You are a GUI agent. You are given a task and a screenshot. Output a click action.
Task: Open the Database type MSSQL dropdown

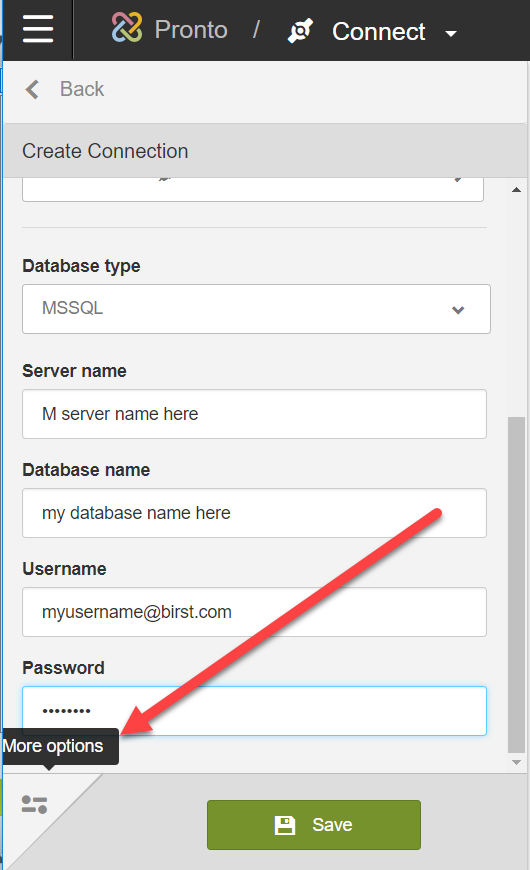click(x=256, y=309)
